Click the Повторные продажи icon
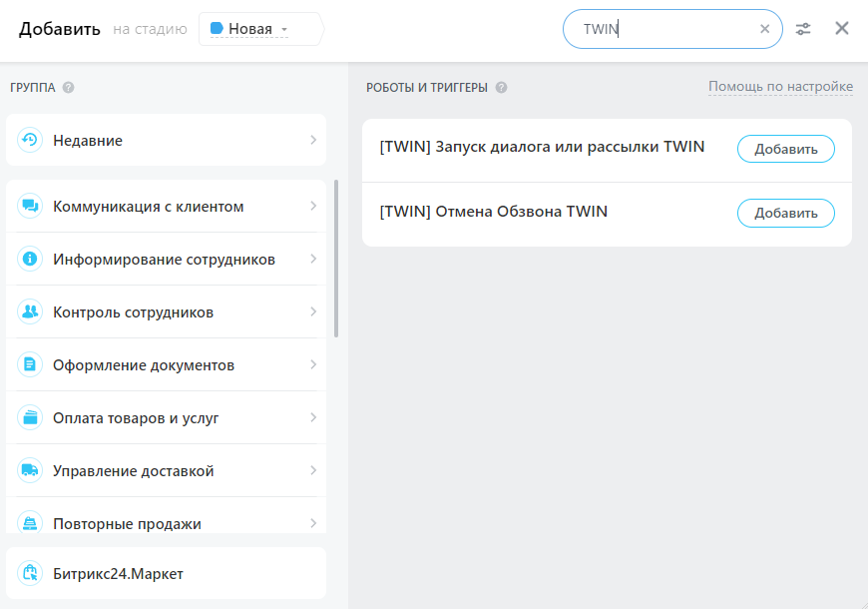The width and height of the screenshot is (868, 609). pyautogui.click(x=30, y=522)
